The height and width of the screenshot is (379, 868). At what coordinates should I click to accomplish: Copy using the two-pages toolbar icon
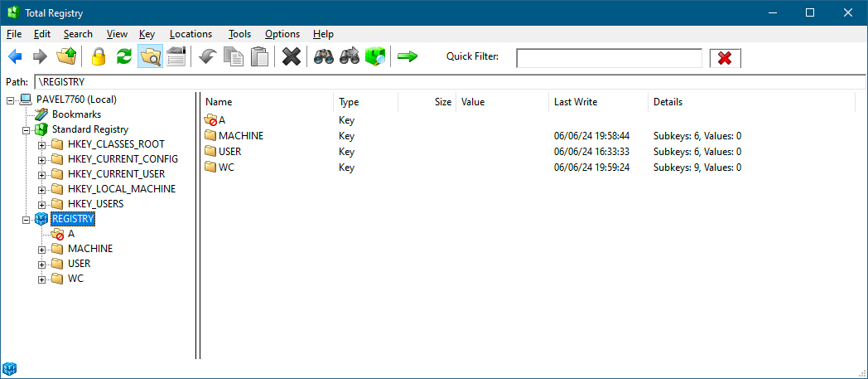click(234, 56)
